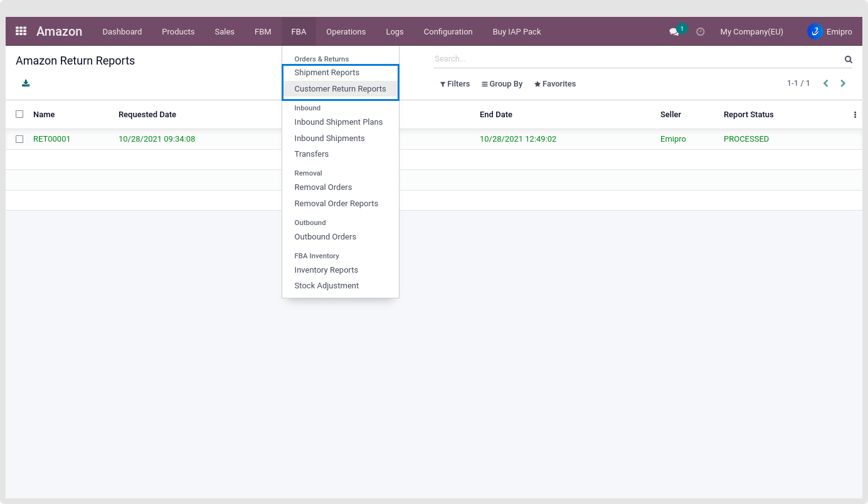Screen dimensions: 868x504
Task: Expand the Group By dropdown
Action: coord(502,84)
